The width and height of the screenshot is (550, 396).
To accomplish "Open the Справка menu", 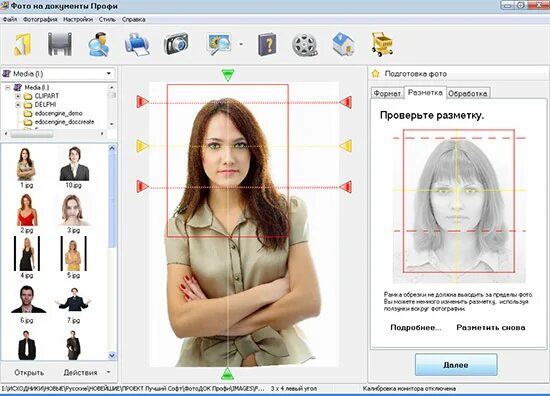I will click(134, 19).
